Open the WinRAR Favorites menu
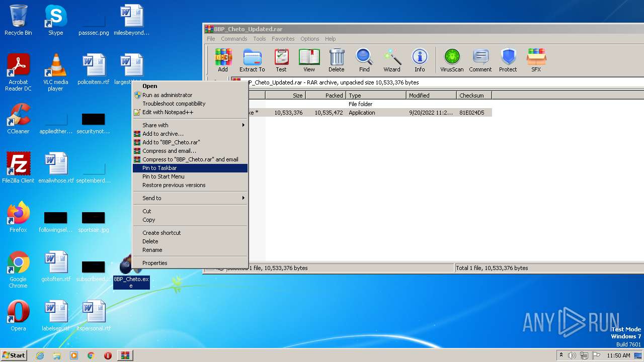This screenshot has height=362, width=644. coord(283,39)
